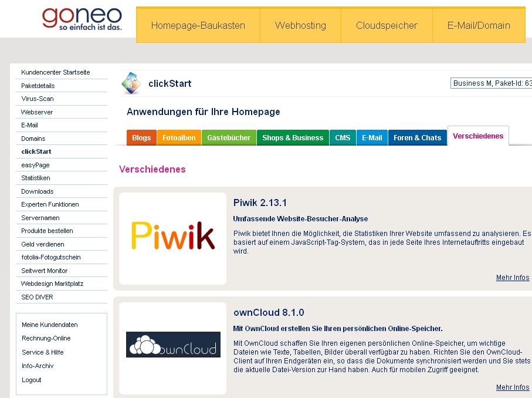Switch to the Foren & Chats tab
532x398 pixels.
417,137
